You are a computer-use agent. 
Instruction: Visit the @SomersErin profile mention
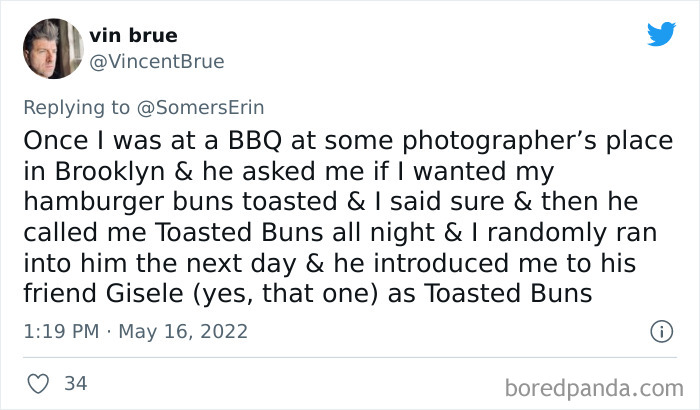click(x=200, y=107)
